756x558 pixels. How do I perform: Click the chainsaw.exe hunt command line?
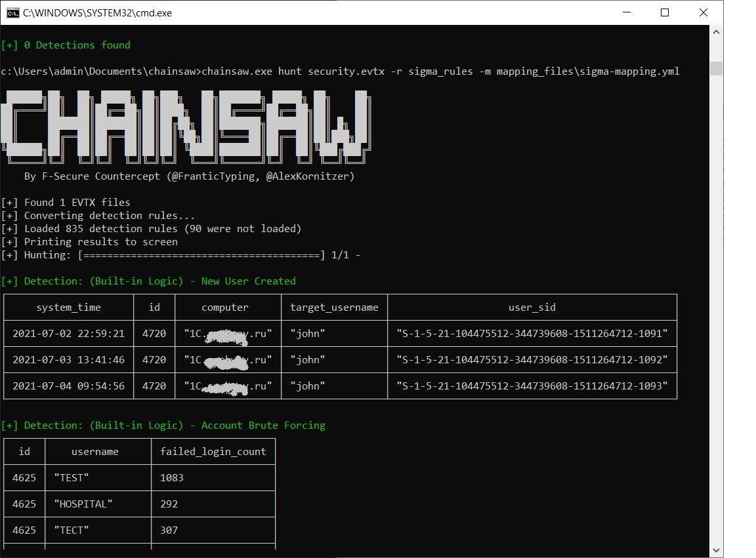coord(341,71)
